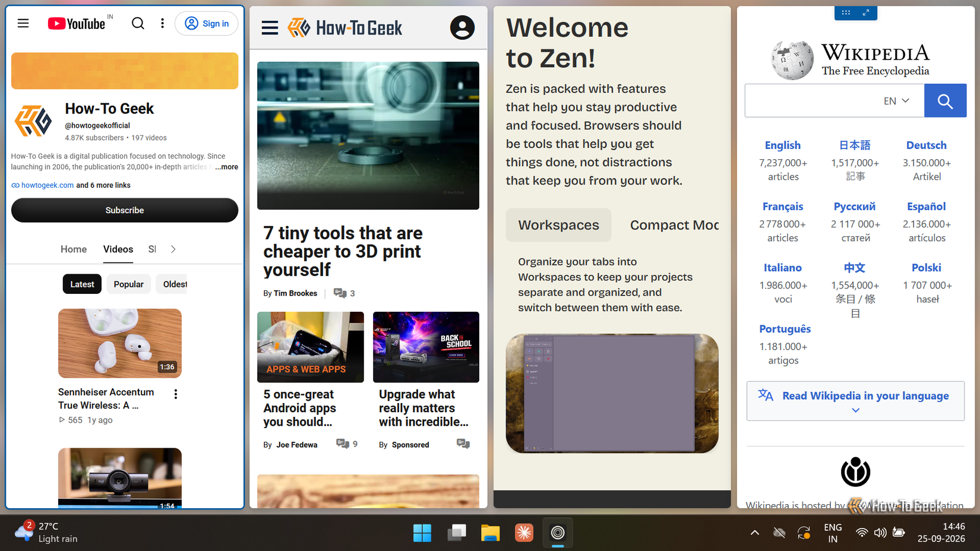Screen dimensions: 980x551
Task: Open the nine comments on Android apps article
Action: coord(347,444)
